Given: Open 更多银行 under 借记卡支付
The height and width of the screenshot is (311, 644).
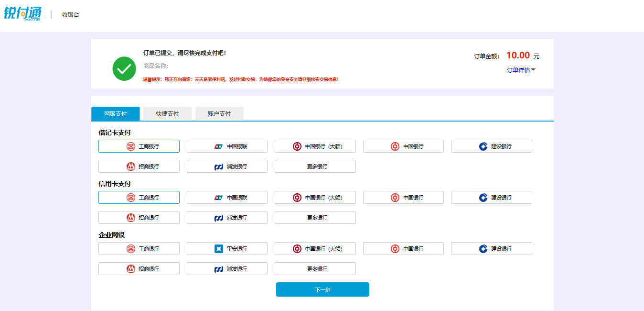Looking at the screenshot, I should tap(315, 167).
